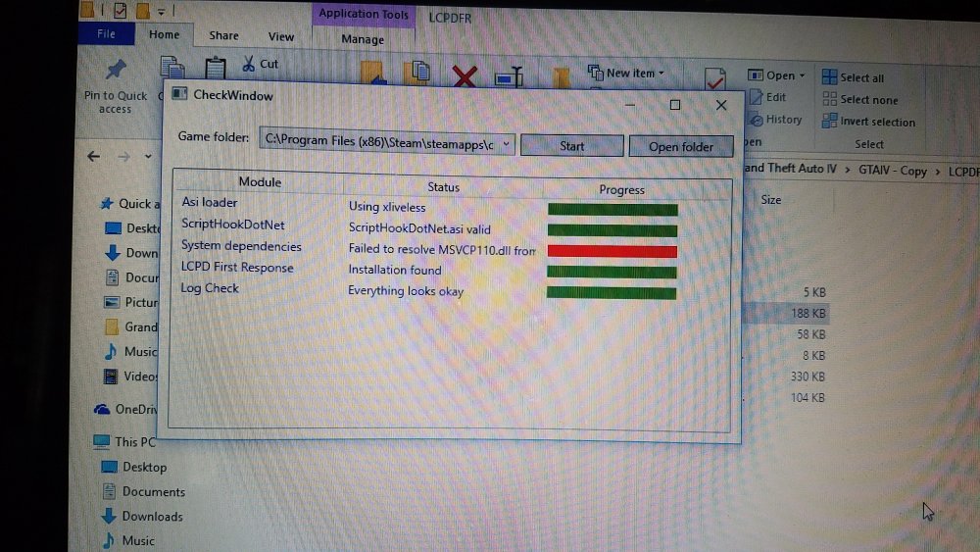Viewport: 980px width, 552px height.
Task: Click the Status column header
Action: coord(443,186)
